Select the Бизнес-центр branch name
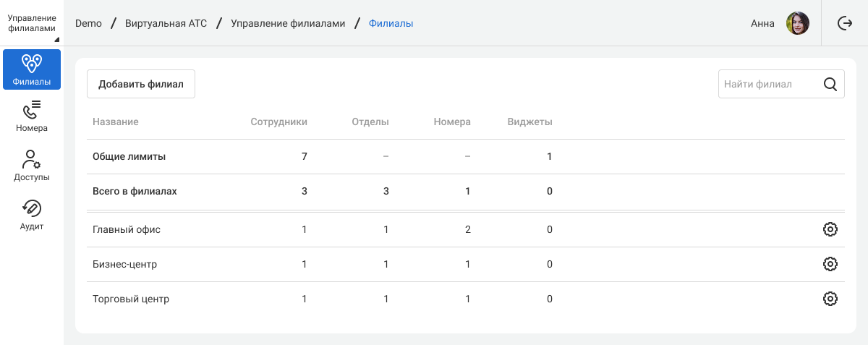The width and height of the screenshot is (868, 345). tap(124, 264)
